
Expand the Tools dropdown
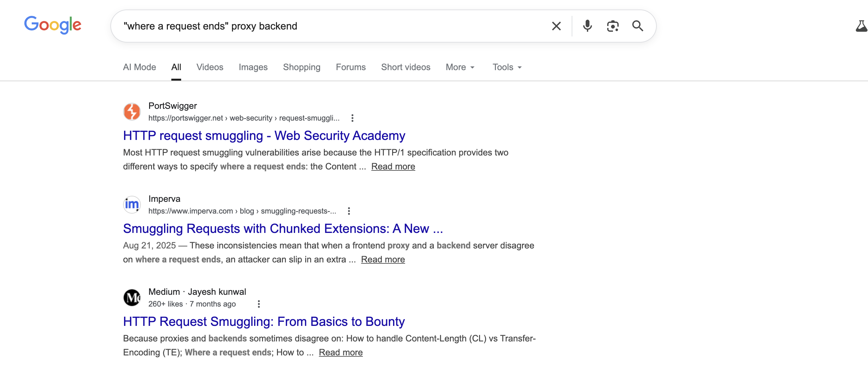[x=507, y=67]
